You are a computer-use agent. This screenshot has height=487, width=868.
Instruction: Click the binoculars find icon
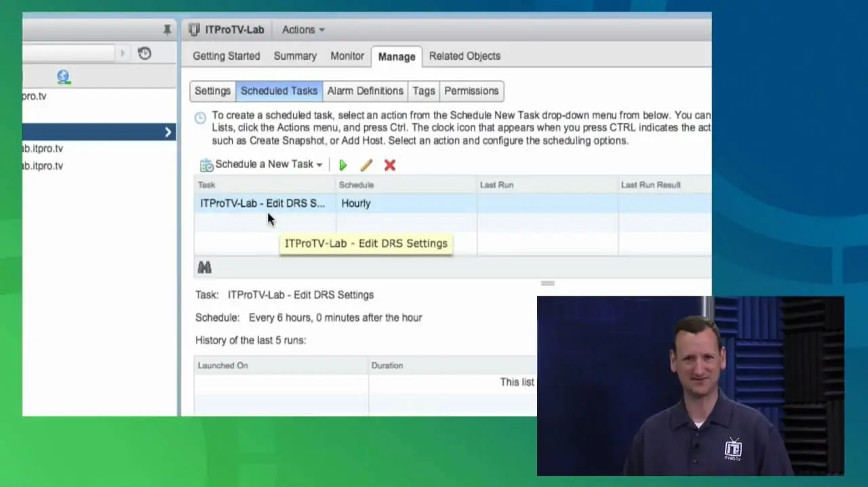pos(205,267)
